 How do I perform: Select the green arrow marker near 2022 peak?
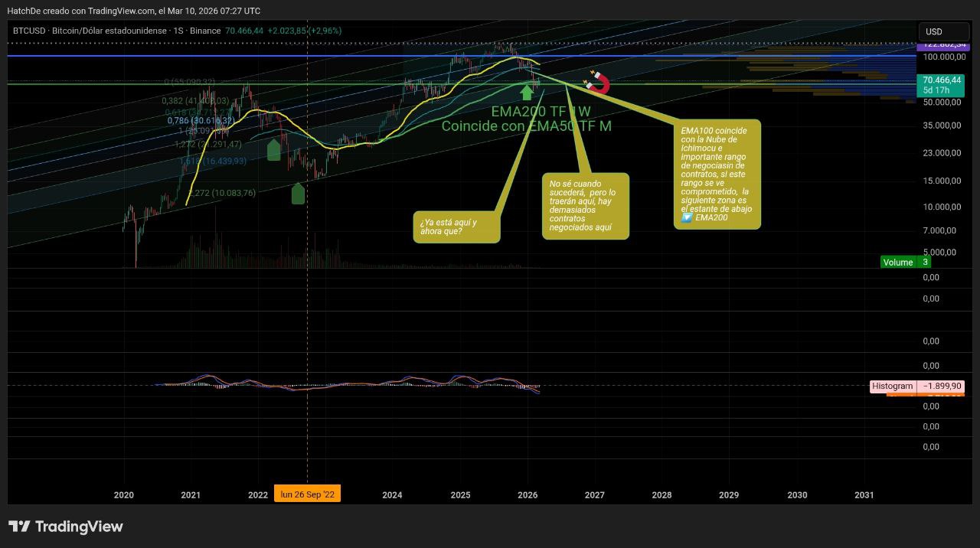click(273, 149)
